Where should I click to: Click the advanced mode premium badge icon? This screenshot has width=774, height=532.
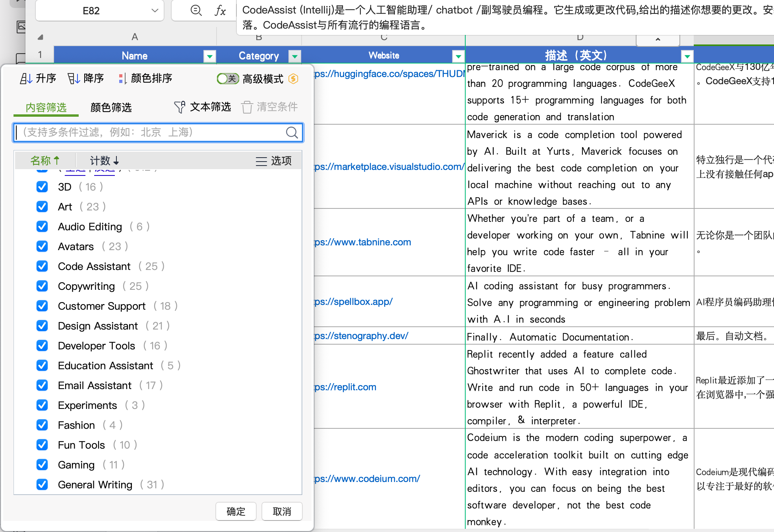[293, 79]
